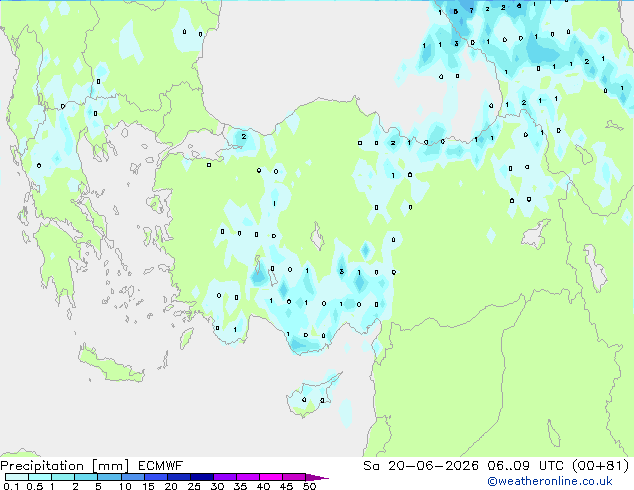Click the legend value '0.1'
Screen dimensions: 634x490
coord(11,486)
